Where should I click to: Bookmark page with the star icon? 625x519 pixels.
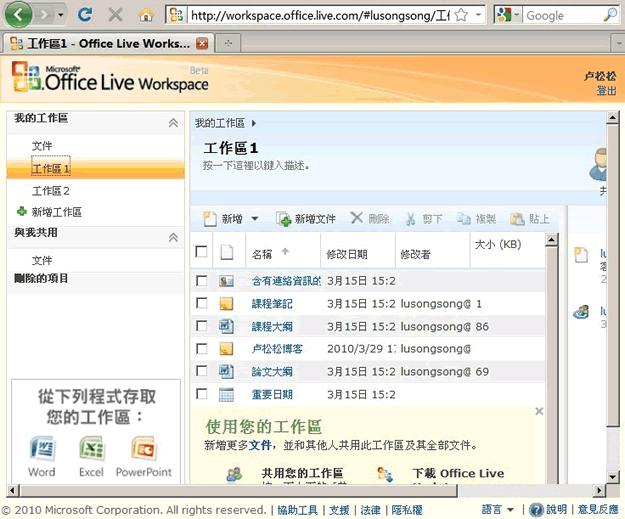point(461,15)
